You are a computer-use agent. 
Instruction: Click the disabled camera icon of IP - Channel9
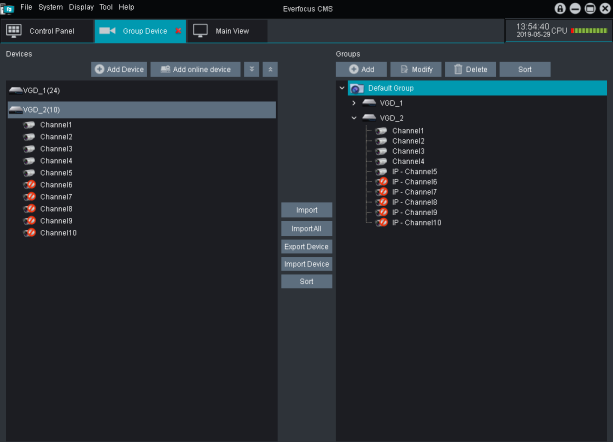click(382, 212)
